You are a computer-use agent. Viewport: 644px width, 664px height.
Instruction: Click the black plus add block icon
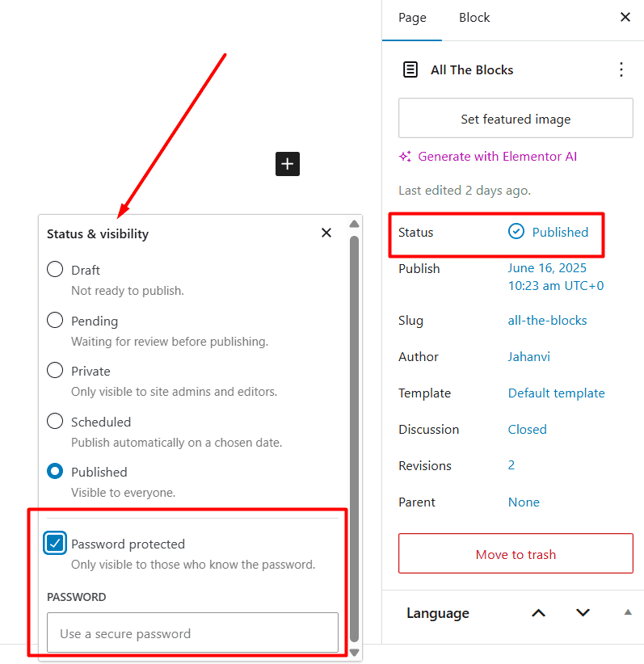288,164
